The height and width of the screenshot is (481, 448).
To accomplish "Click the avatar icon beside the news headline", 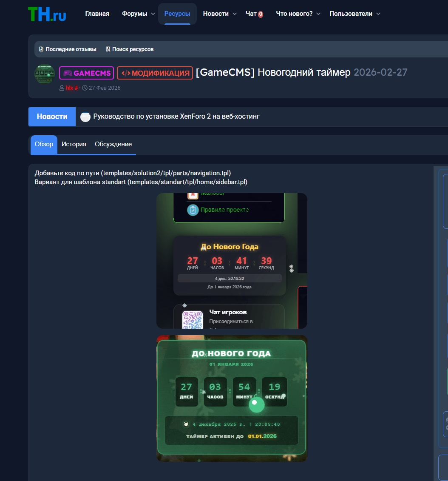I will (x=85, y=117).
